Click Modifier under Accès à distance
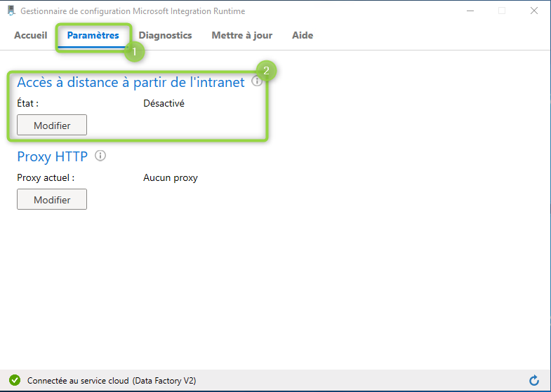The image size is (551, 392). pyautogui.click(x=52, y=125)
